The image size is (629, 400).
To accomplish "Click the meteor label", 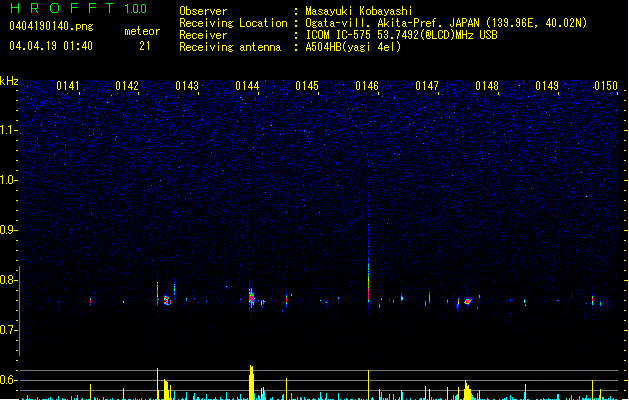I will coord(142,31).
